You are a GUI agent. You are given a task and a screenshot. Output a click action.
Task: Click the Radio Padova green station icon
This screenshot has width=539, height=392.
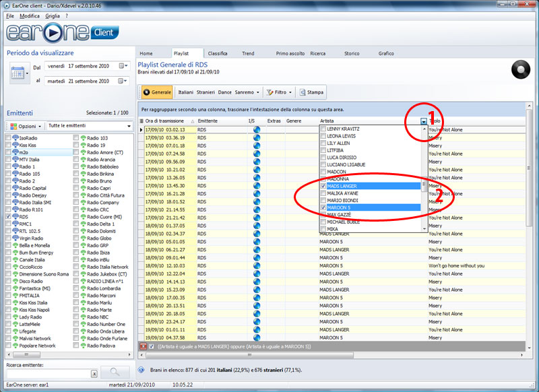click(x=83, y=346)
